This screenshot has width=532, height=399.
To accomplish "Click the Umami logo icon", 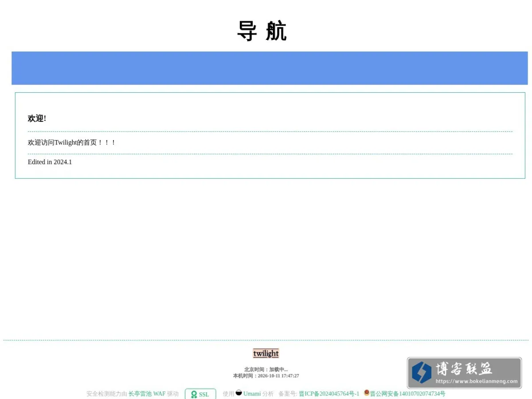I will [239, 392].
